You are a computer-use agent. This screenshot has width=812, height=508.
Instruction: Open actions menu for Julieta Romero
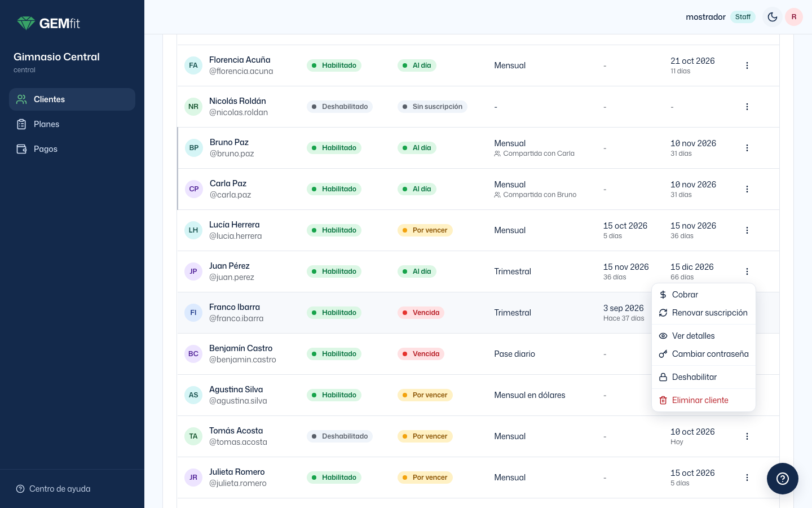click(x=747, y=478)
